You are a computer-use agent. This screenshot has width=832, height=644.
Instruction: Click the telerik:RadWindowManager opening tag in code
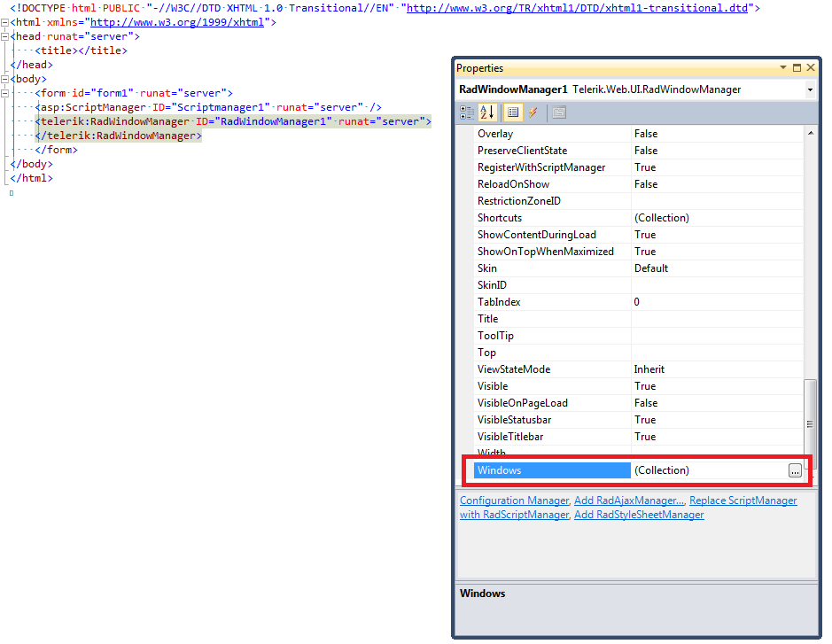(233, 121)
